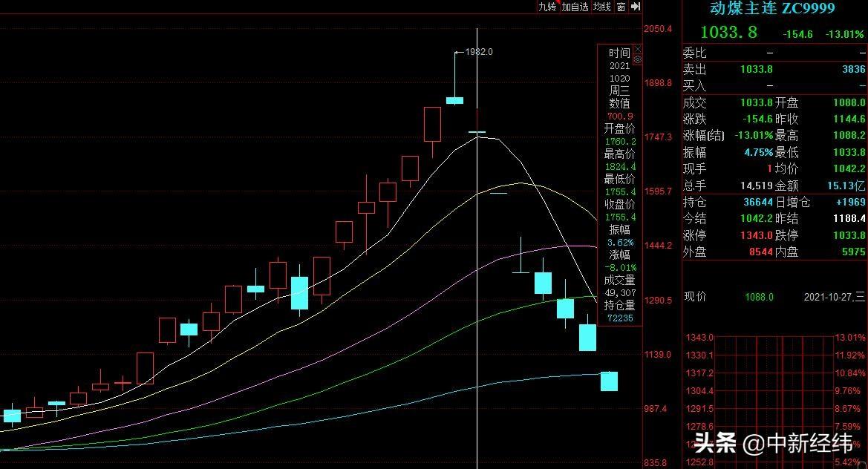Click the 卖出 price 1033.8
868x469 pixels.
tap(757, 69)
